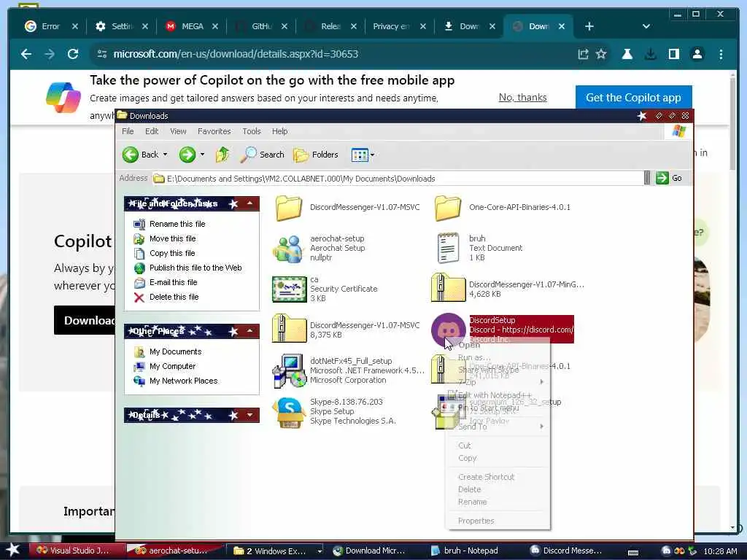Open the Views button in Explorer toolbar
The width and height of the screenshot is (747, 560).
point(360,155)
